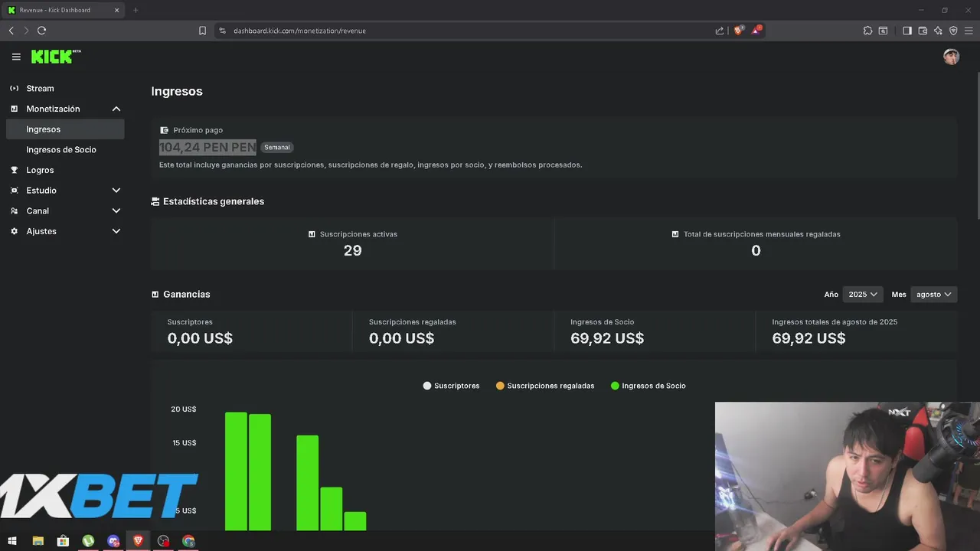Click the tallest green chart bar

coord(236,471)
